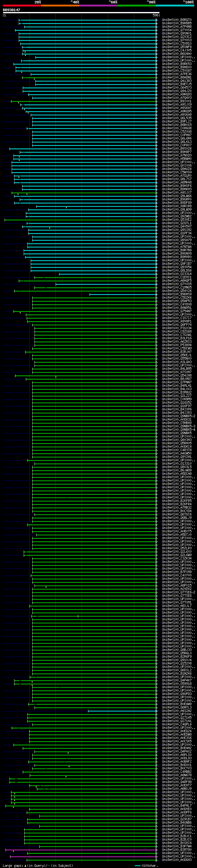197x868 pixels.
Task: Pick the UniRef100_B9IOX1 subject name
Action: tap(176, 101)
